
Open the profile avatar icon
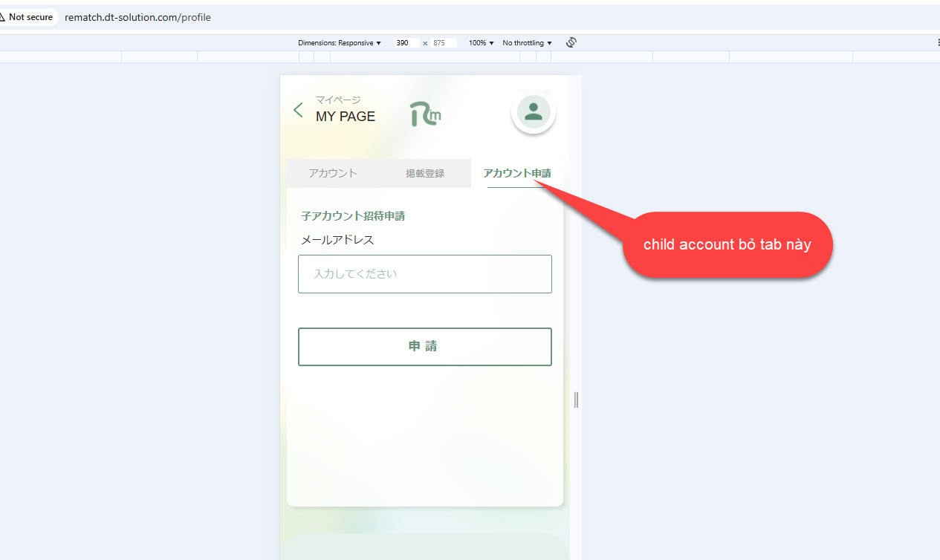(x=533, y=111)
